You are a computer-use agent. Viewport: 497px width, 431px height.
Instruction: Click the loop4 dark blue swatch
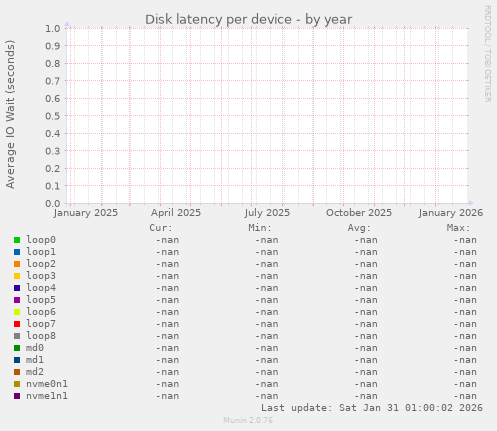(17, 288)
